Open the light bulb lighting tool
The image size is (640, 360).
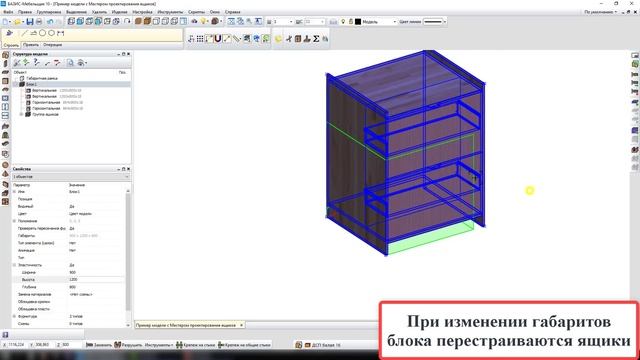(204, 22)
